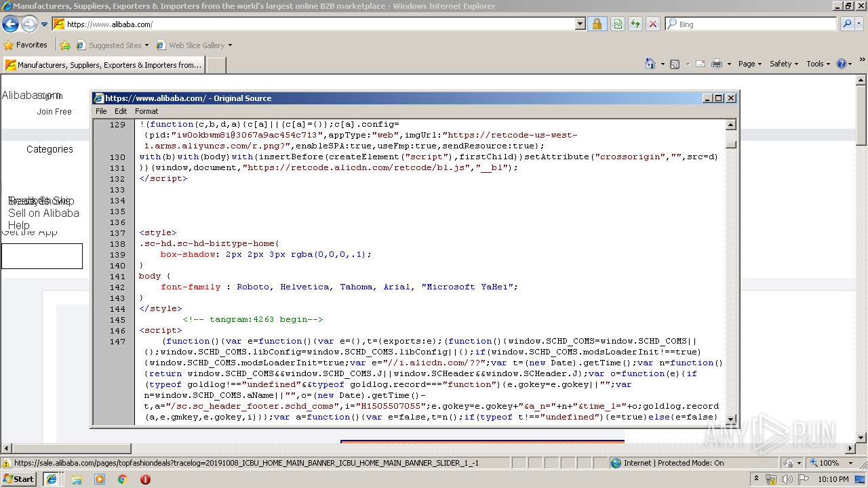Toggle the Compatibility View icon
This screenshot has width=868, height=488.
(x=618, y=24)
